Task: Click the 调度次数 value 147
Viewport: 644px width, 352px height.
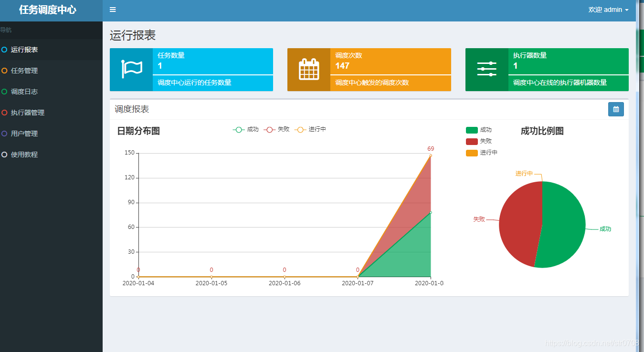Action: 342,66
